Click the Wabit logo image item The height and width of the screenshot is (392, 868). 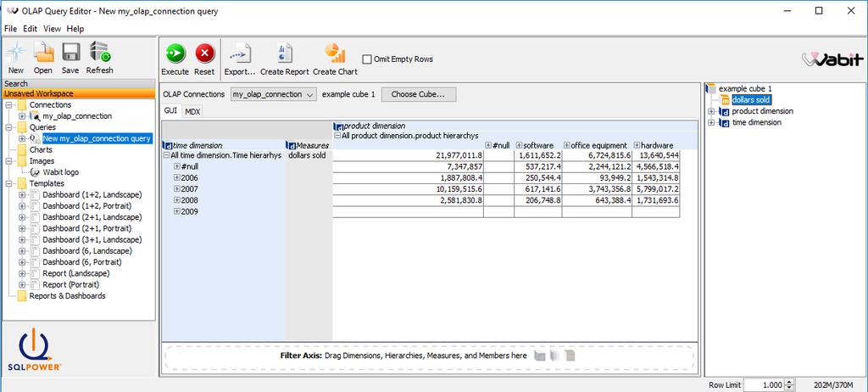pyautogui.click(x=55, y=172)
